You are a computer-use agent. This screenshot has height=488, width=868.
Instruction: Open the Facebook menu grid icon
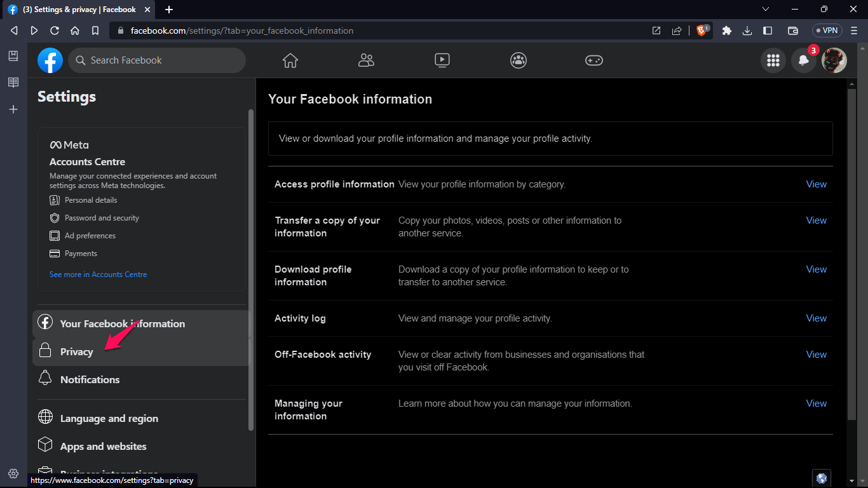coord(773,60)
